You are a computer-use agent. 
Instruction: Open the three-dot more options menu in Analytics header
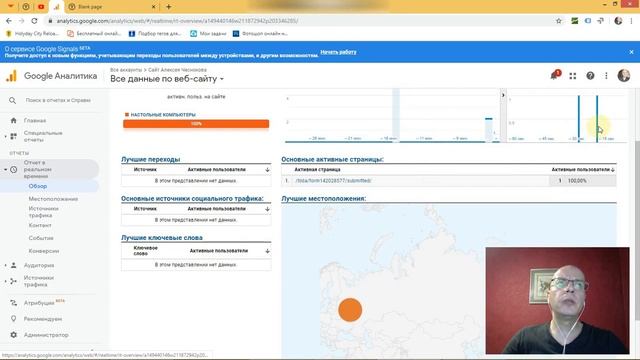(x=607, y=76)
